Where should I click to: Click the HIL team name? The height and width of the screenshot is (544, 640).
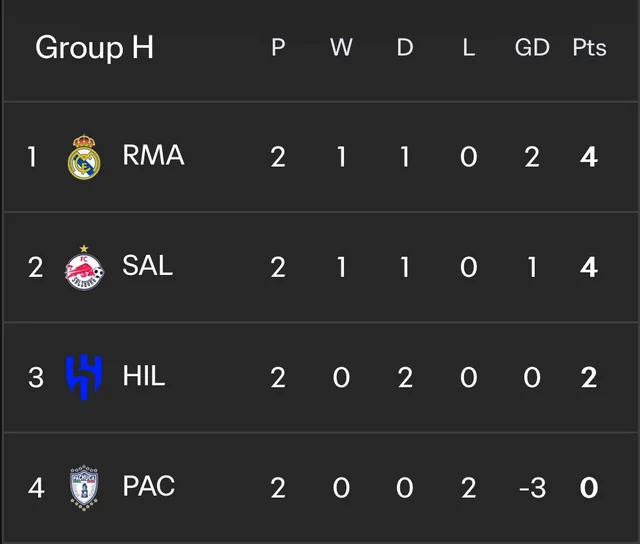coord(144,376)
